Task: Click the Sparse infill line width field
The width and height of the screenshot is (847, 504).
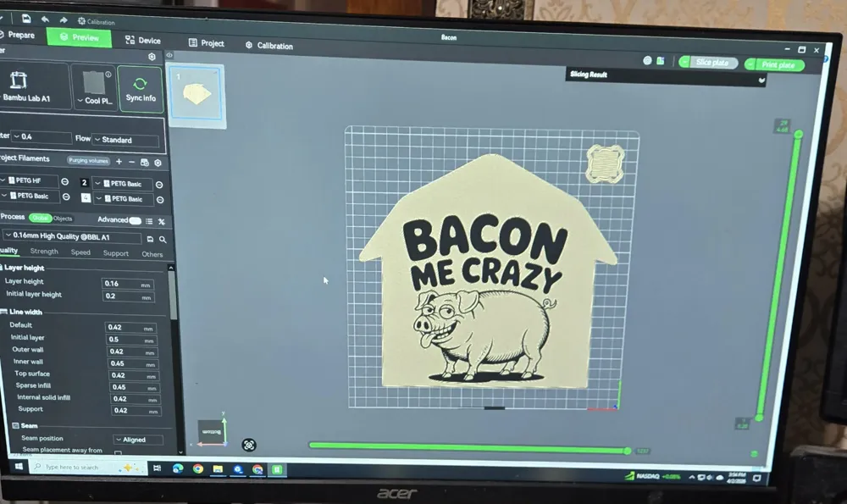Action: coord(135,387)
